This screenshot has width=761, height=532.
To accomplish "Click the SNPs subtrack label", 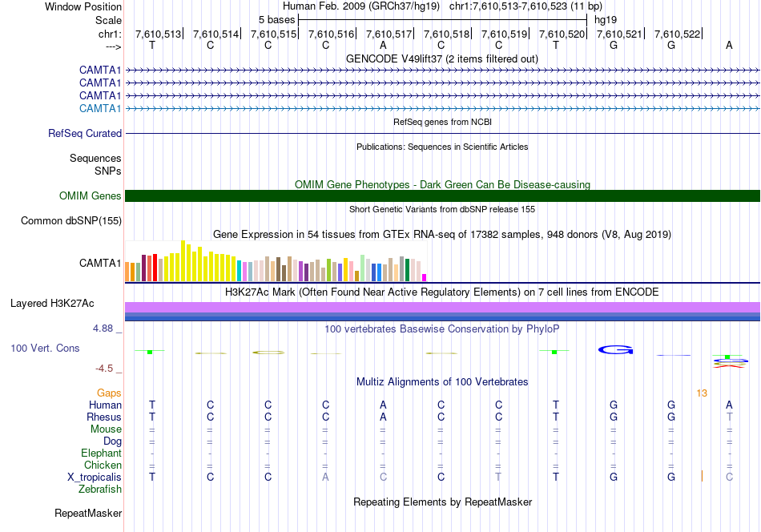I will (x=108, y=171).
